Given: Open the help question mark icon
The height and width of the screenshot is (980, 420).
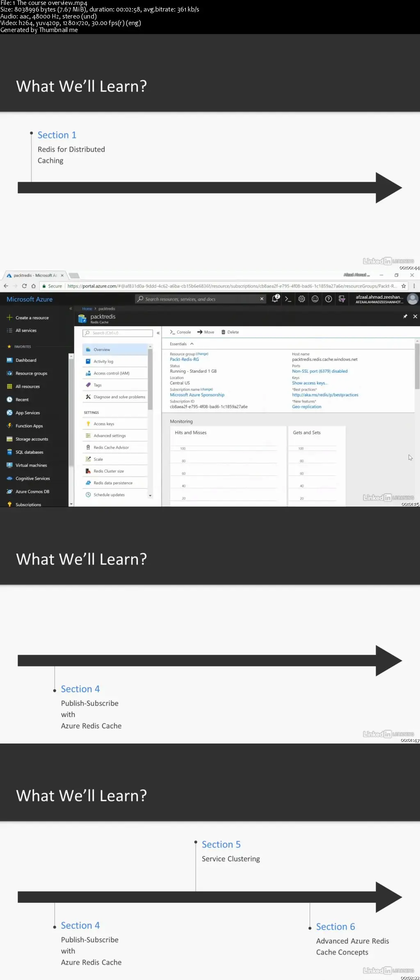Looking at the screenshot, I should (329, 299).
